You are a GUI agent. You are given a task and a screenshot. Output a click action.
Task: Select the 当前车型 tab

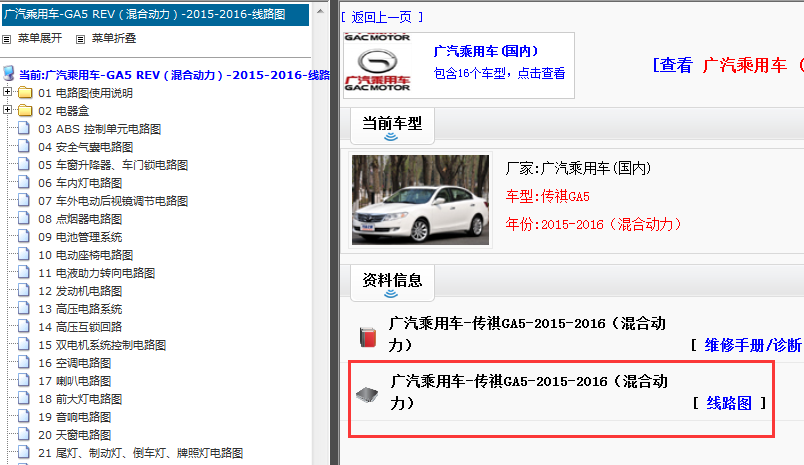point(392,126)
